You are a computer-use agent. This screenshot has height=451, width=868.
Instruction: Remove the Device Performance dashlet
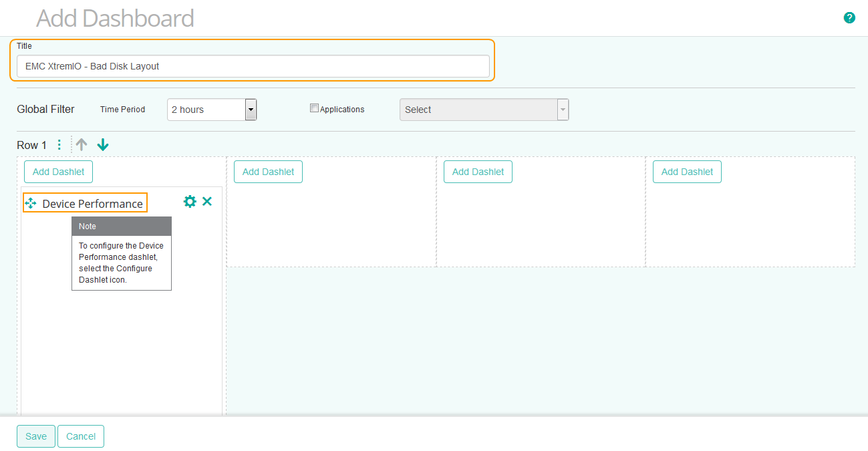point(207,201)
